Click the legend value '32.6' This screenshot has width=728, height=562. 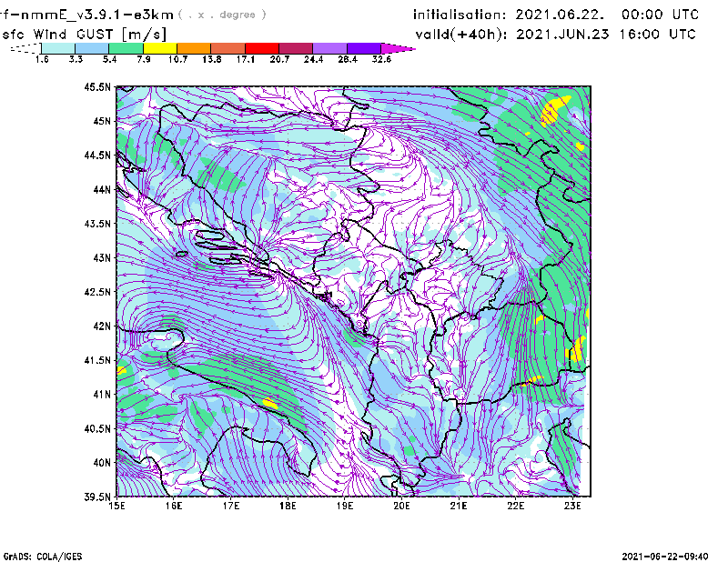pyautogui.click(x=381, y=59)
